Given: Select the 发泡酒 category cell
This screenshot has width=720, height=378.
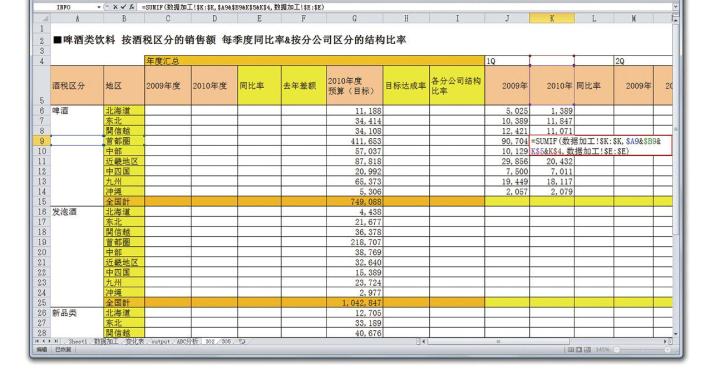Looking at the screenshot, I should (77, 212).
